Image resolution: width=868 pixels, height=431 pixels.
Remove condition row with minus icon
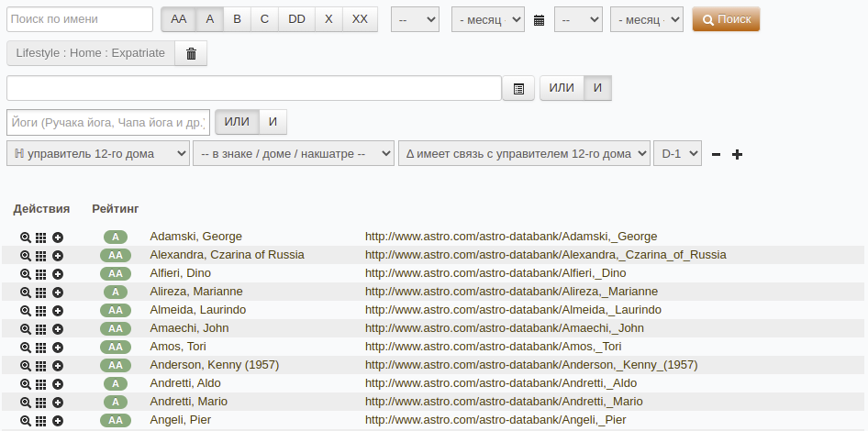pyautogui.click(x=716, y=154)
